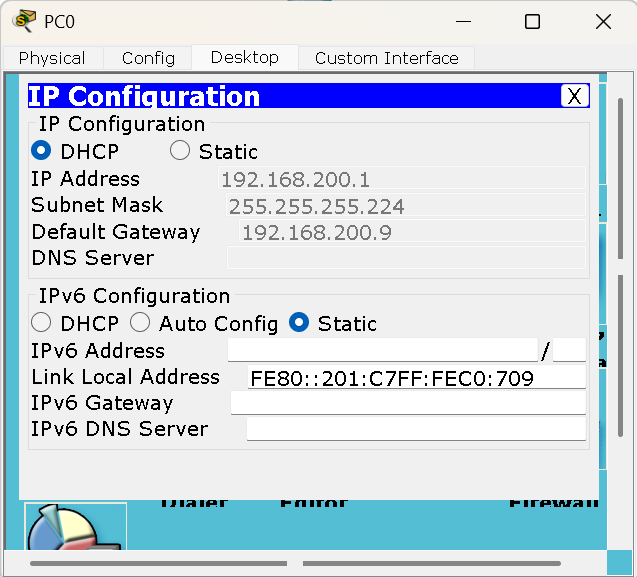The image size is (637, 577).
Task: Set IPv6 Configuration to Static
Action: (x=299, y=323)
